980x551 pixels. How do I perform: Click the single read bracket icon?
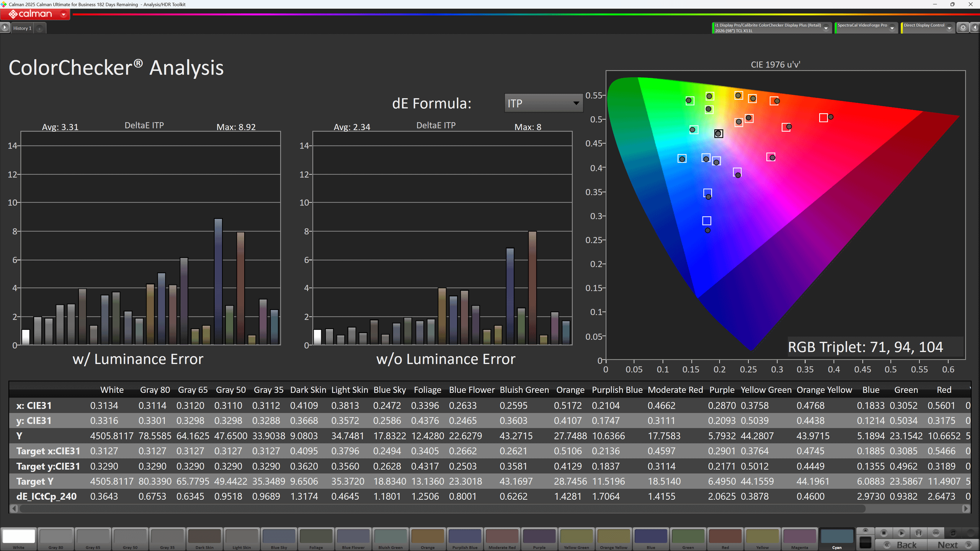coord(918,533)
